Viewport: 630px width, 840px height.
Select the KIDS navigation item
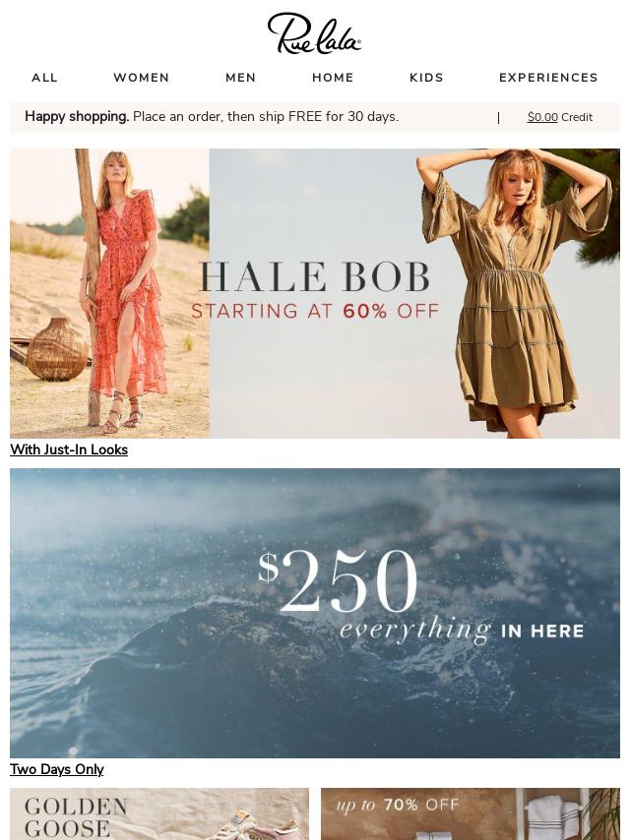pos(427,78)
